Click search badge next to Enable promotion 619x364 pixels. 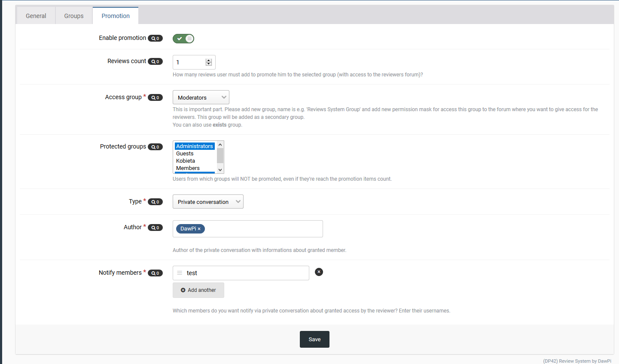155,38
